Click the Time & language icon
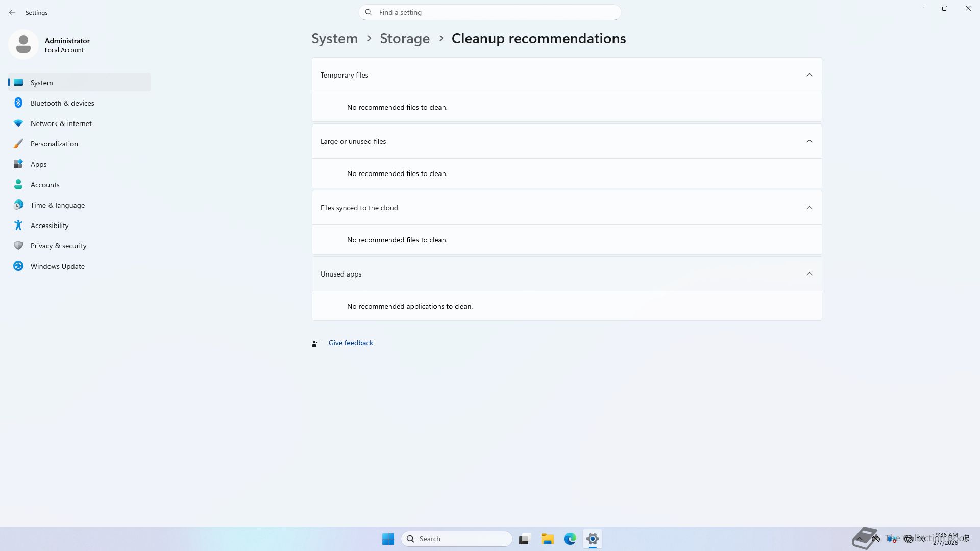Viewport: 980px width, 551px height. click(x=18, y=205)
